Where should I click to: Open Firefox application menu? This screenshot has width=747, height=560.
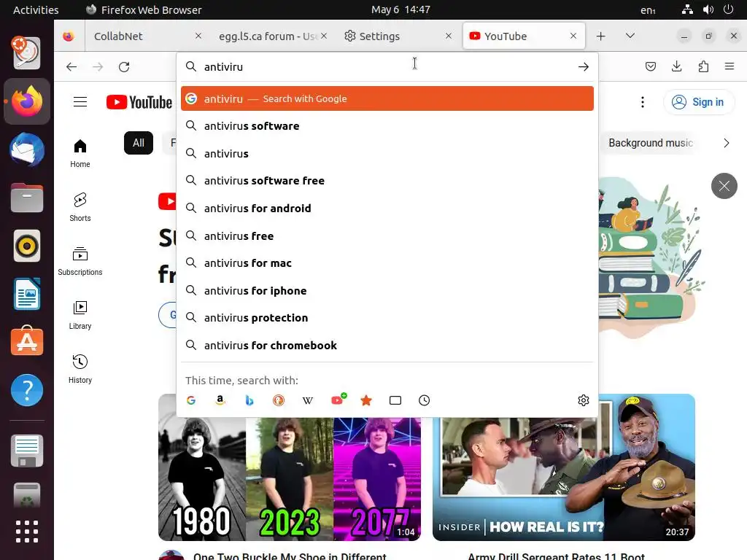point(729,66)
